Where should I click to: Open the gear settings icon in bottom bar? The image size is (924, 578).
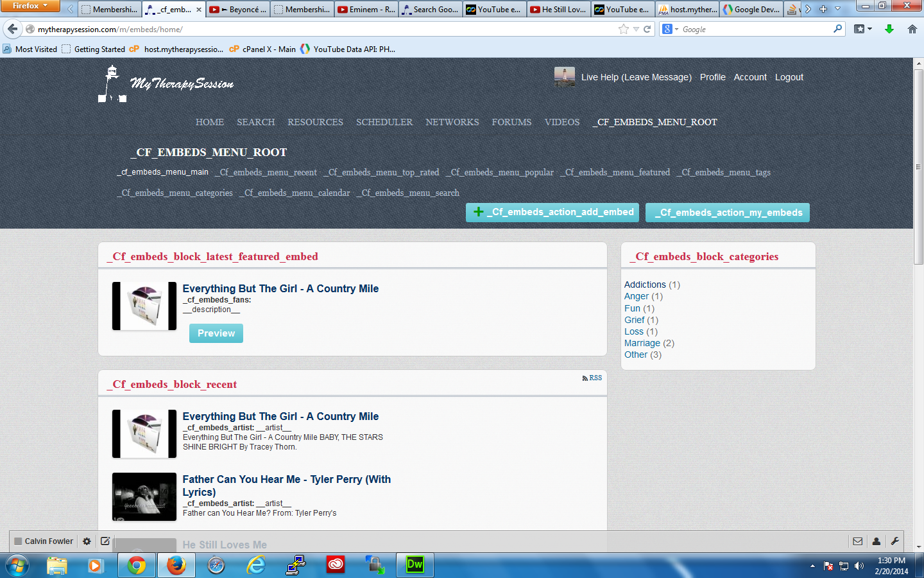(87, 541)
